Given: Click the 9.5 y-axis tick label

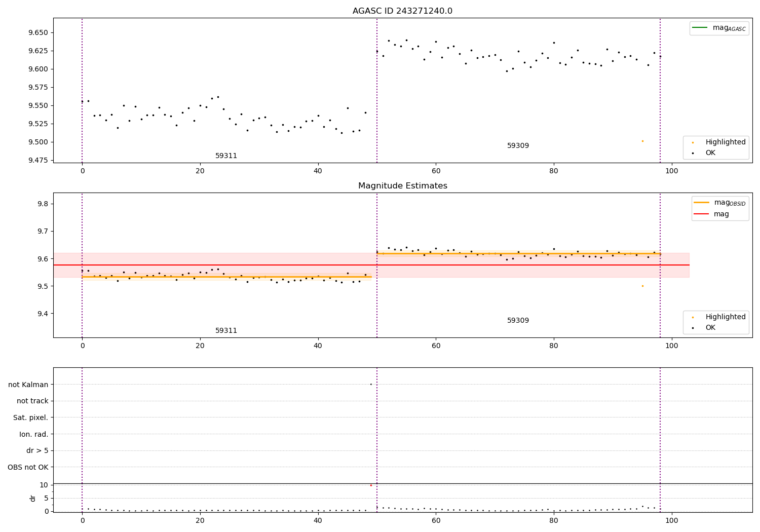Looking at the screenshot, I should pos(43,286).
